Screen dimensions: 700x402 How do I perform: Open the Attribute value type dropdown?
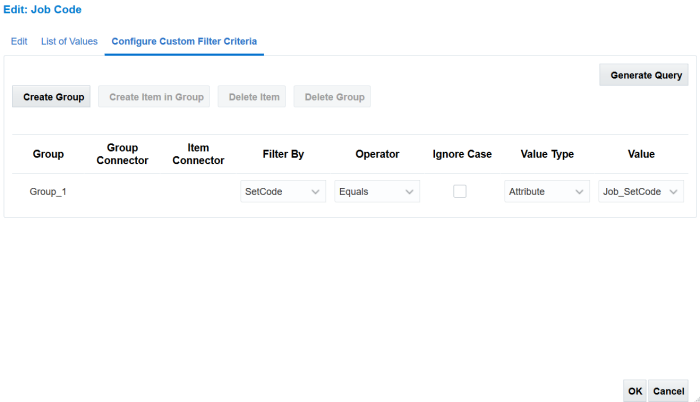tap(547, 191)
